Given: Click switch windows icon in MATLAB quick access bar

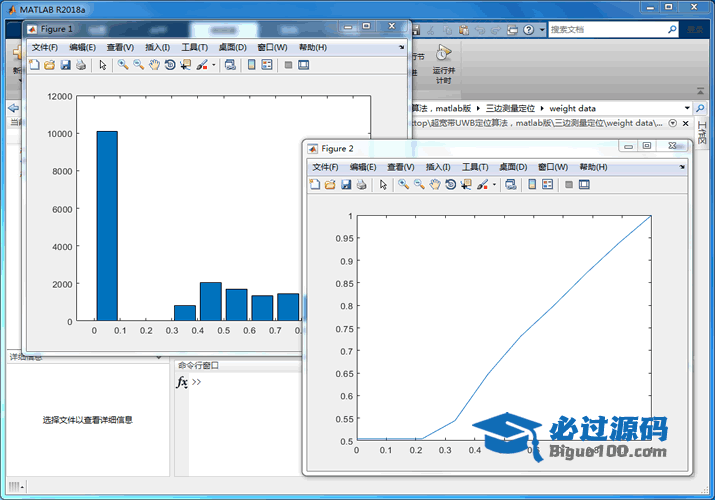Looking at the screenshot, I should [513, 30].
